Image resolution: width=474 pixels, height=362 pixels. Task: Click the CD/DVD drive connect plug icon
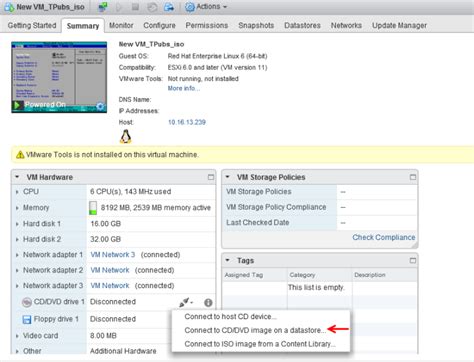pyautogui.click(x=185, y=302)
